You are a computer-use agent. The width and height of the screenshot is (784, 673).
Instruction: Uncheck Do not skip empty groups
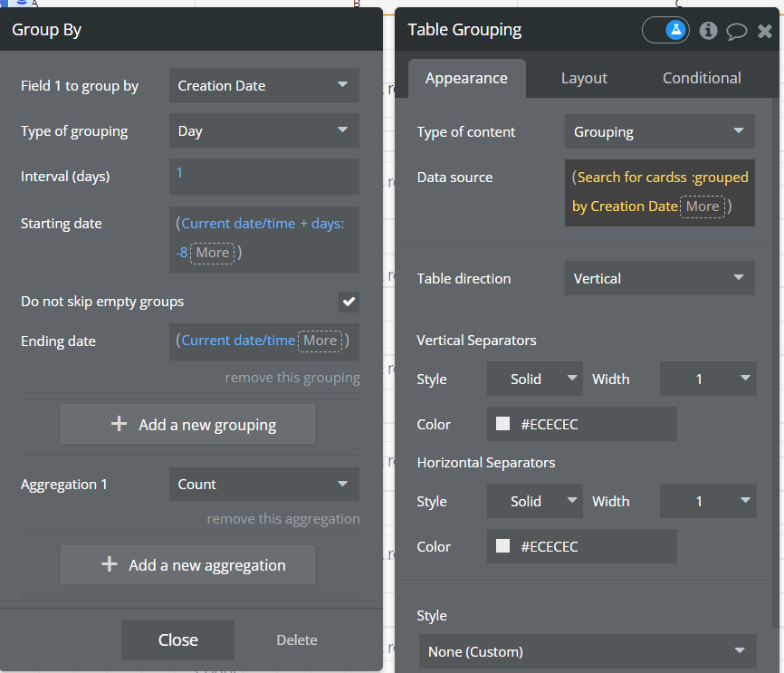(349, 302)
